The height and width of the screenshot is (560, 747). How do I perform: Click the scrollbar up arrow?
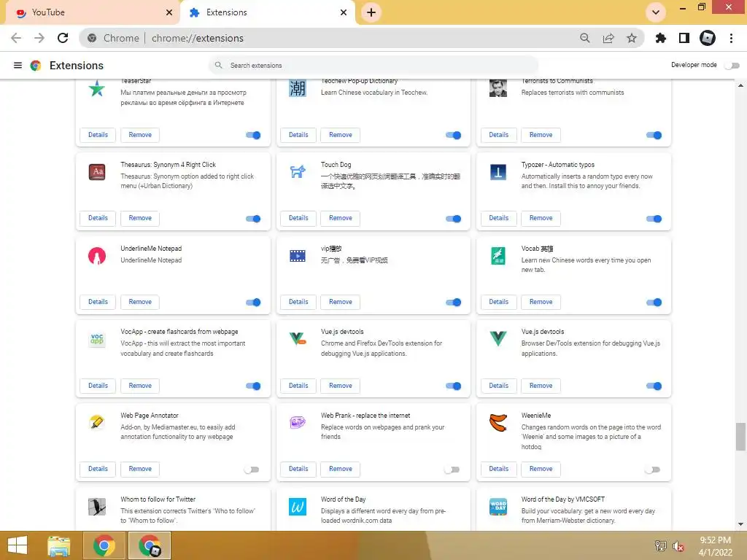[740, 86]
